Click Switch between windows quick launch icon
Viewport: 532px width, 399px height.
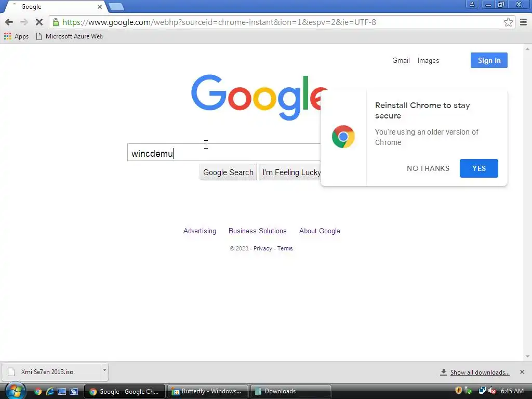point(74,392)
